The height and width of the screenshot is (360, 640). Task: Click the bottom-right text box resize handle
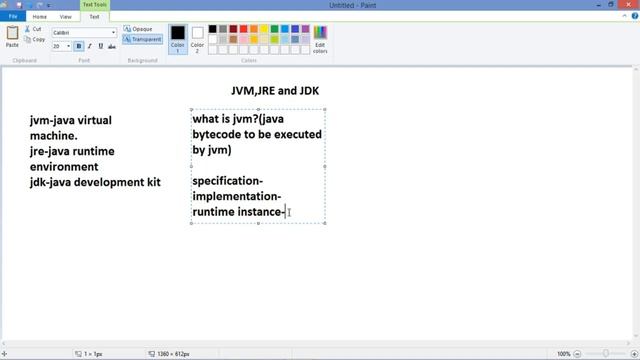click(x=325, y=223)
